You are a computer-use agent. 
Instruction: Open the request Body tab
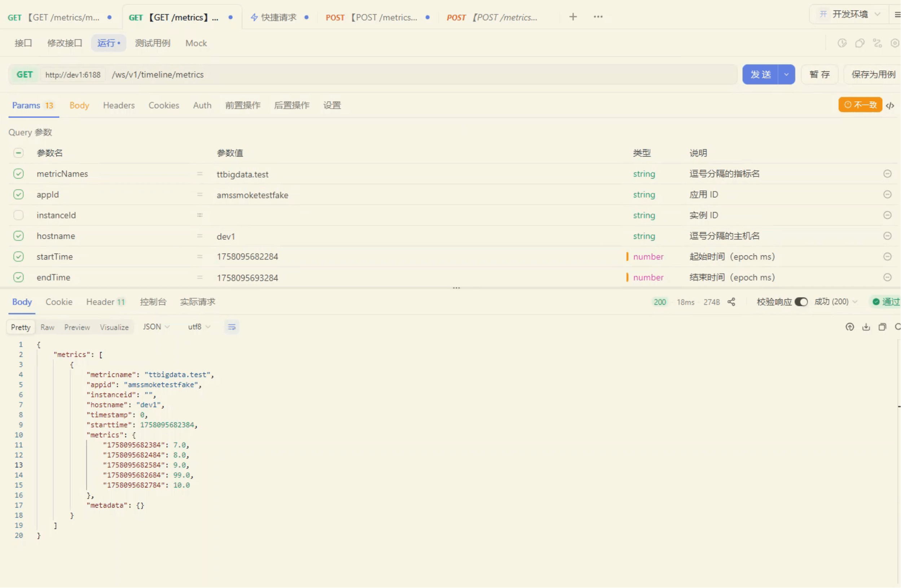coord(79,106)
